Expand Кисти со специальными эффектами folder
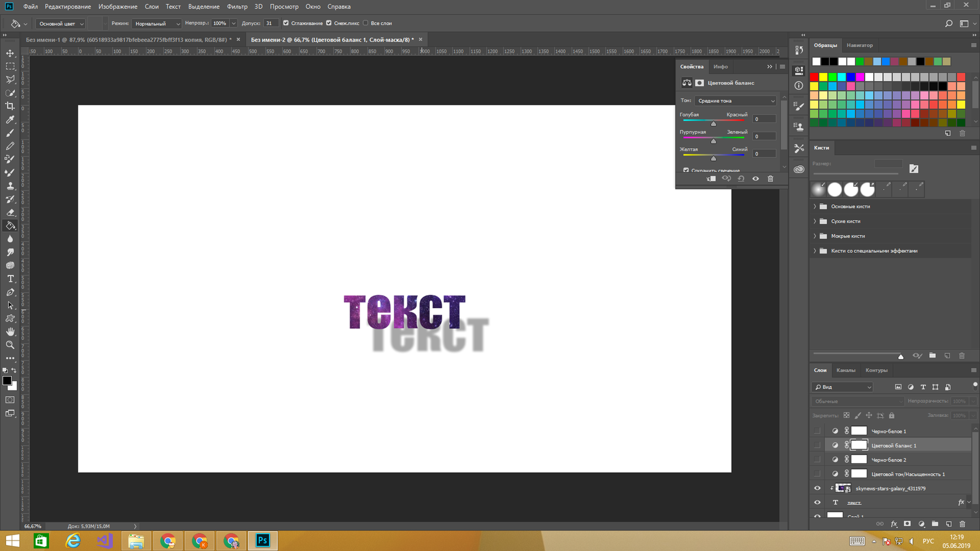 [815, 250]
